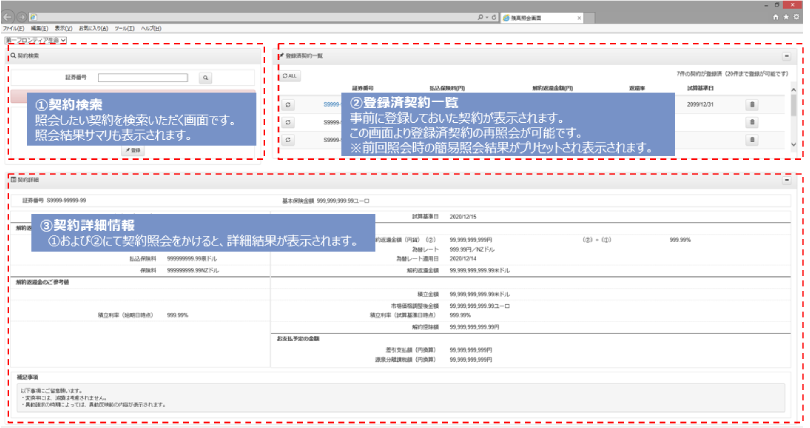Click into the 証券番号 input field
The height and width of the screenshot is (428, 810).
pos(142,76)
